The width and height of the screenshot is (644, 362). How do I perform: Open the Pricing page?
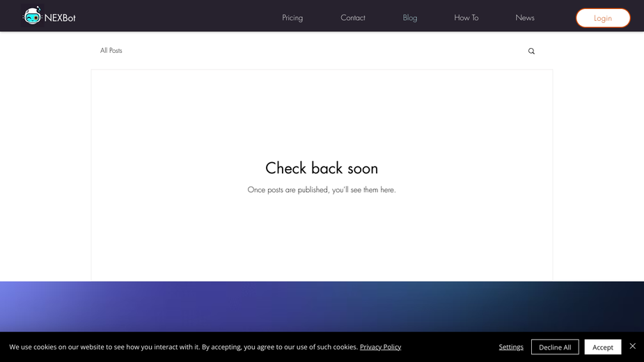tap(292, 17)
